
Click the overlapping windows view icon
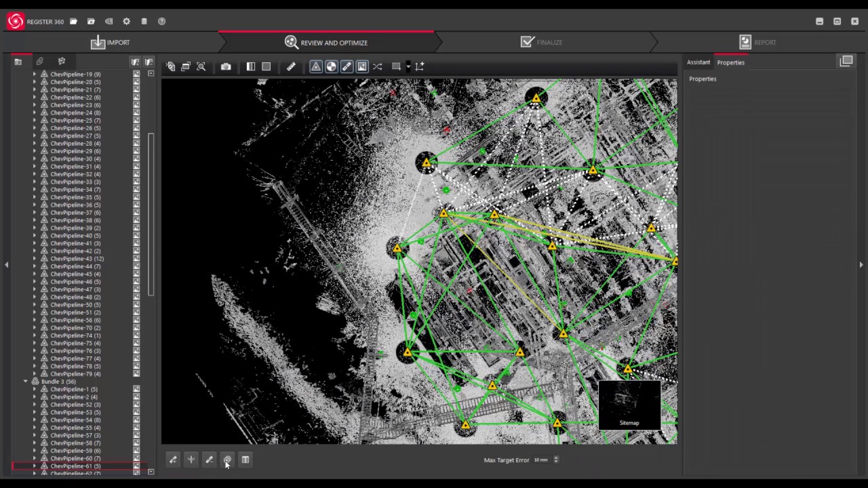pos(186,66)
